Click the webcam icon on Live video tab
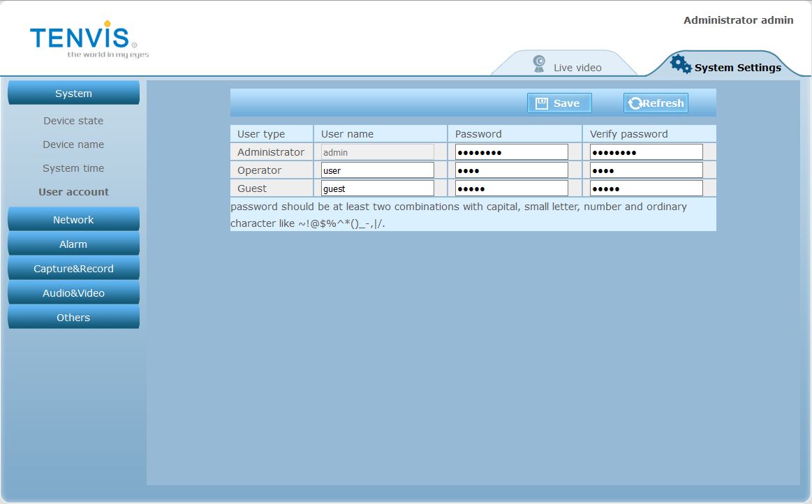Viewport: 812px width, 504px height. (539, 64)
